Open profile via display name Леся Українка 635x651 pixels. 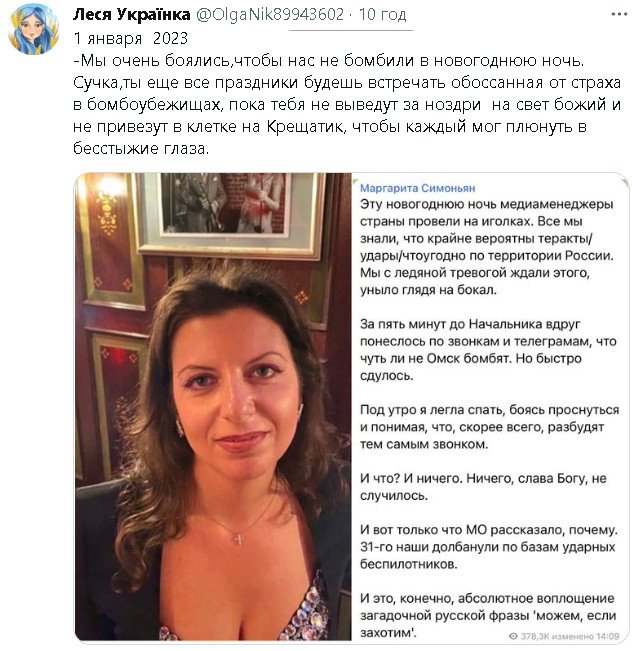coord(131,15)
